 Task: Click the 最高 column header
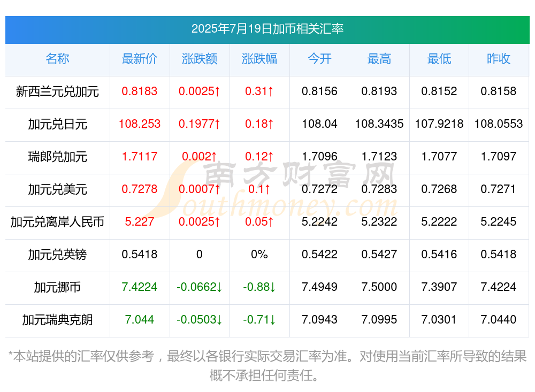[379, 59]
